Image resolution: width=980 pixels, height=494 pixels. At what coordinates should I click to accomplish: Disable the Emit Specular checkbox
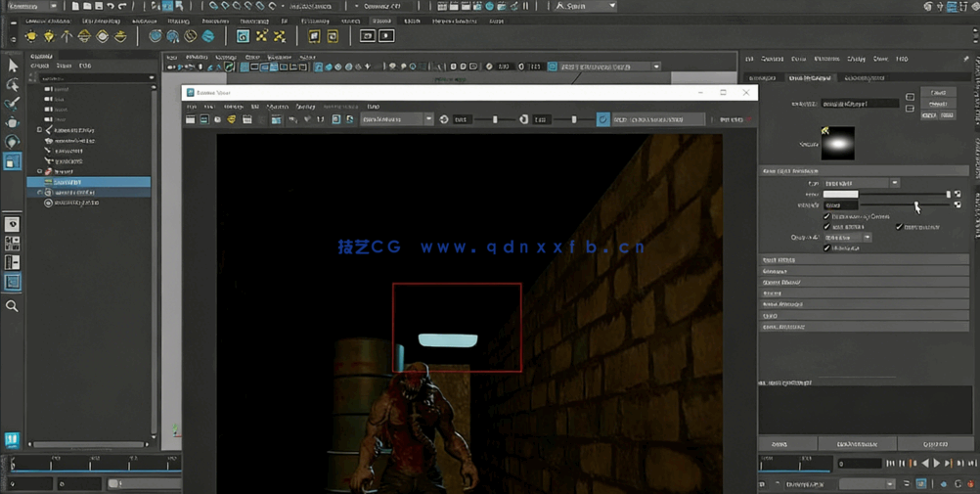[899, 227]
